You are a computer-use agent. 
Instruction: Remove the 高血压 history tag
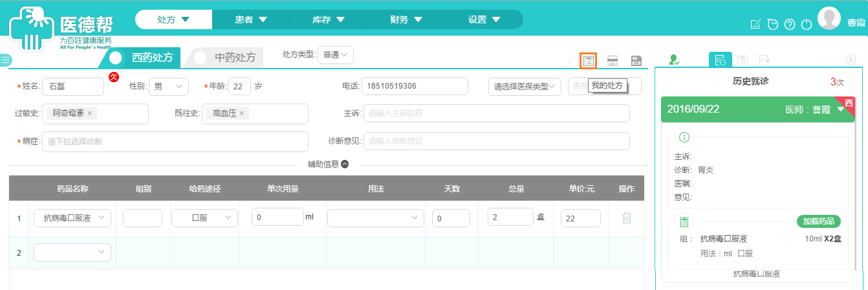(x=241, y=113)
